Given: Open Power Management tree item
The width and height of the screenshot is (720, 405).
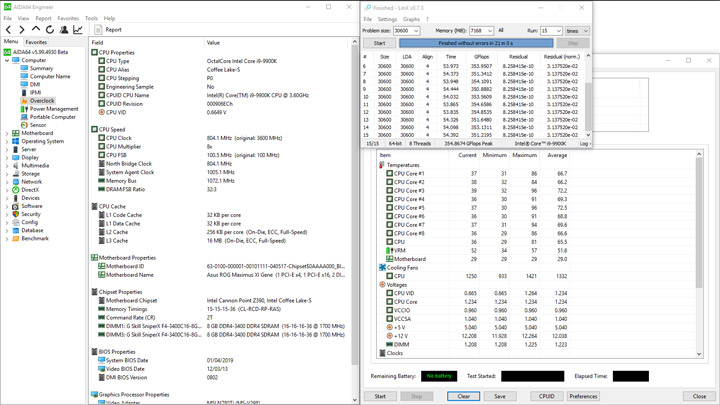Looking at the screenshot, I should pyautogui.click(x=54, y=109).
